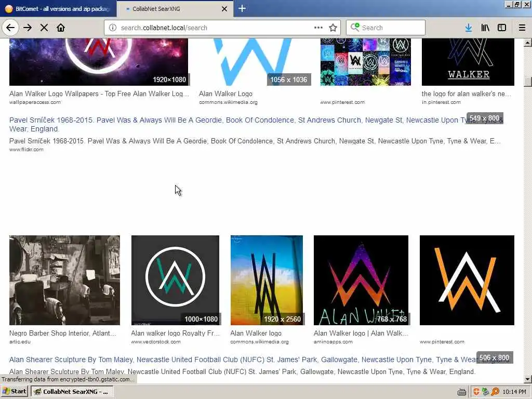Click the scrollbar down arrow
Image resolution: width=532 pixels, height=399 pixels.
pyautogui.click(x=528, y=379)
